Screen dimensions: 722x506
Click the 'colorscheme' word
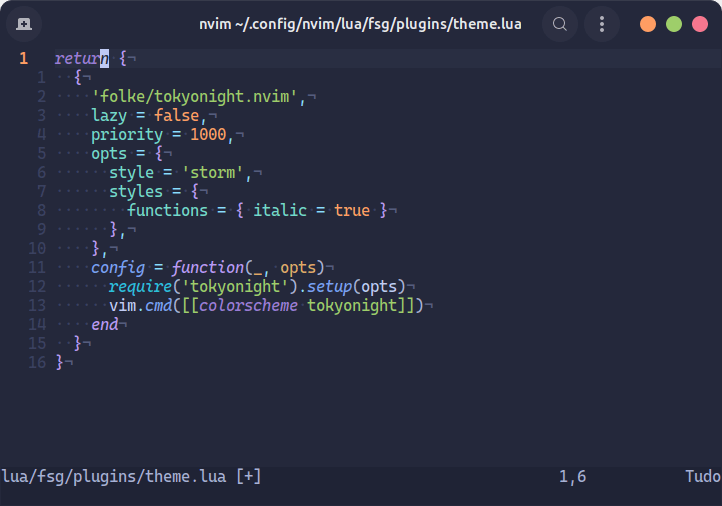click(x=248, y=306)
